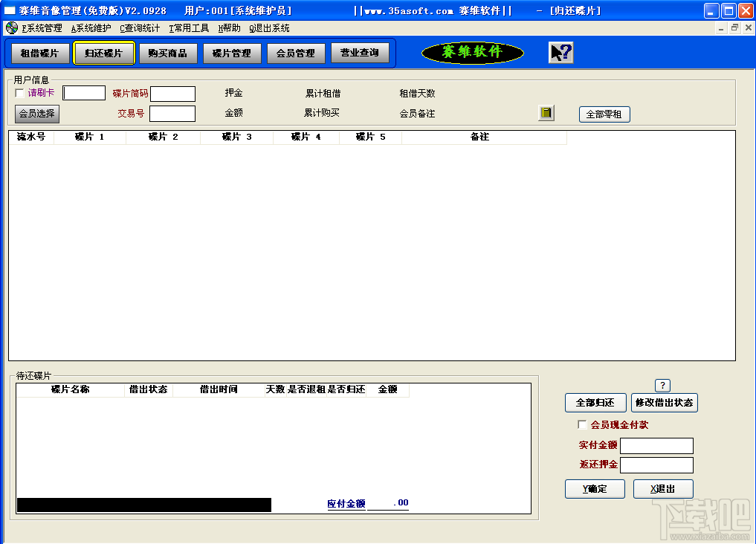Enable the 请刷卡 checkbox
Image resolution: width=756 pixels, height=544 pixels.
click(x=20, y=93)
